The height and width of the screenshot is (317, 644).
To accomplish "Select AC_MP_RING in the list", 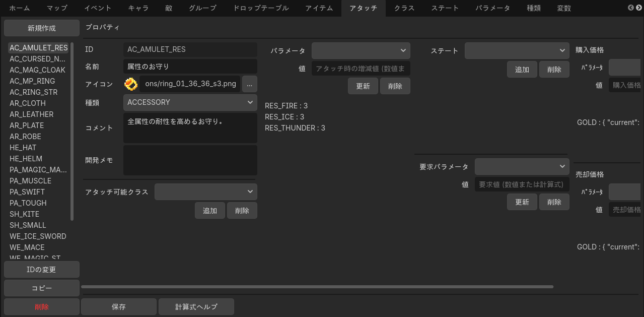I will coord(38,81).
